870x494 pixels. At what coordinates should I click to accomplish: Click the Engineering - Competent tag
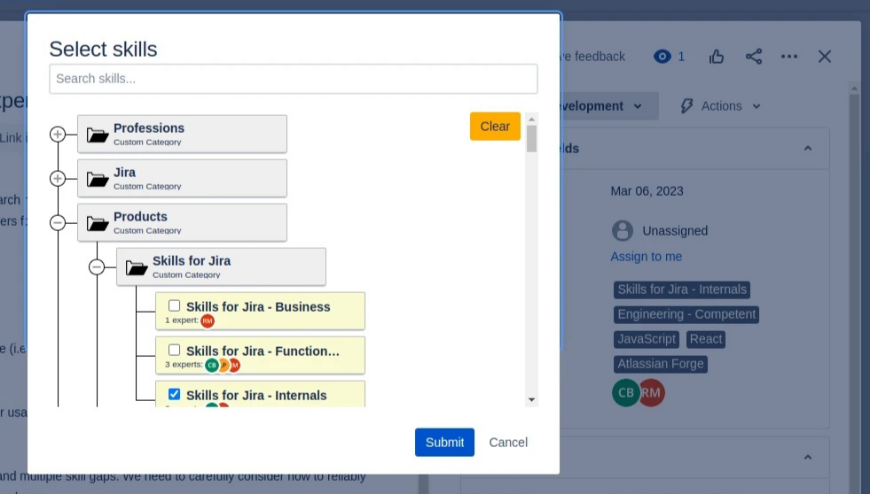click(686, 315)
